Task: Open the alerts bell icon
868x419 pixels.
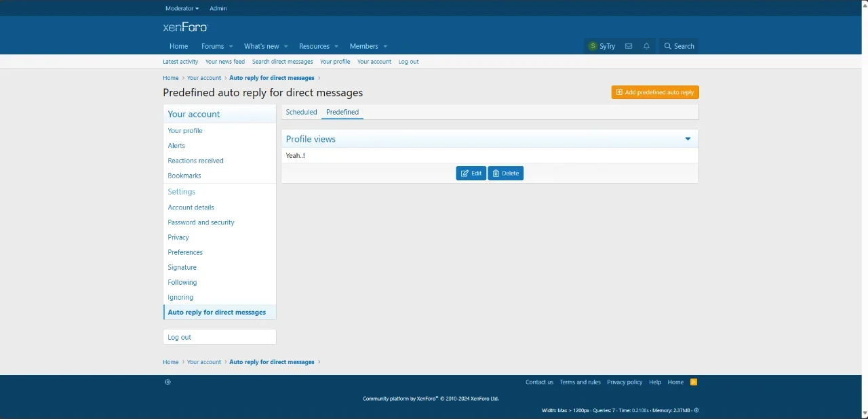Action: tap(647, 47)
